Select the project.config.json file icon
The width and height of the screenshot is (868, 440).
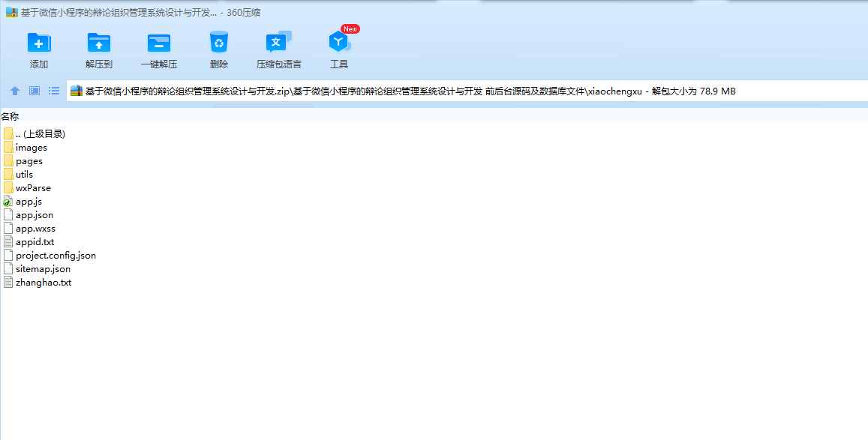(8, 256)
